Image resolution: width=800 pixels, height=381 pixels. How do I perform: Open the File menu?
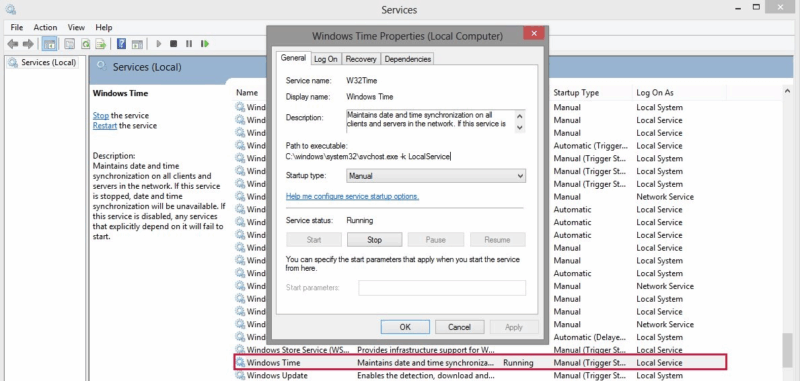pyautogui.click(x=16, y=28)
